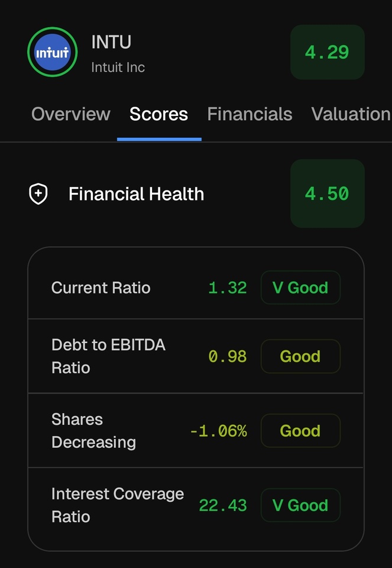This screenshot has height=568, width=392.
Task: Click the Financial Health shield icon
Action: 38,193
